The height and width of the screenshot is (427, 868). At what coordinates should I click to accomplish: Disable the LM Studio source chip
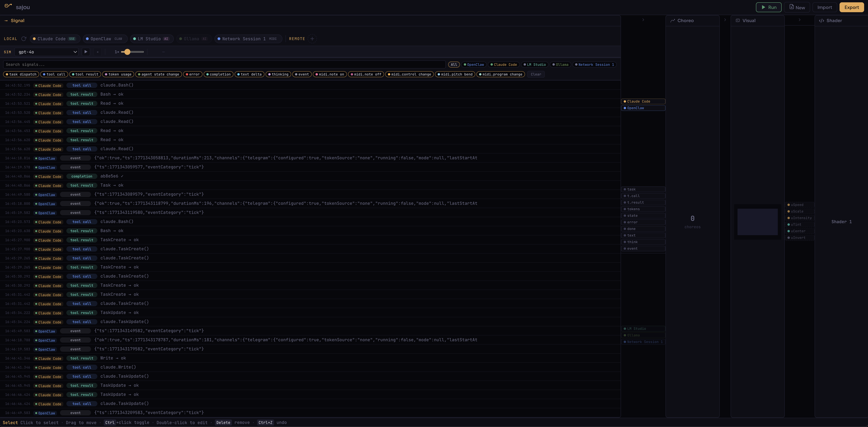pos(152,39)
